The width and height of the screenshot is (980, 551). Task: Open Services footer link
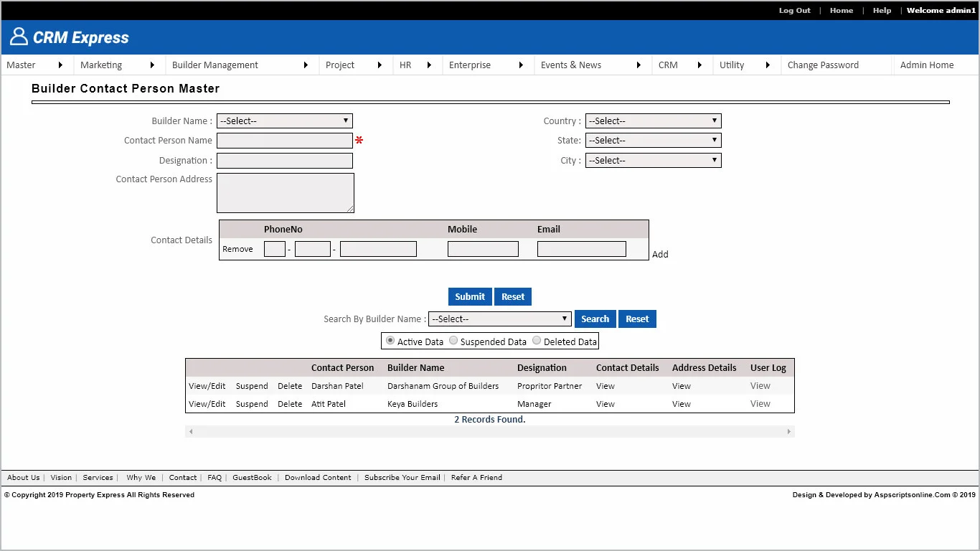click(98, 477)
